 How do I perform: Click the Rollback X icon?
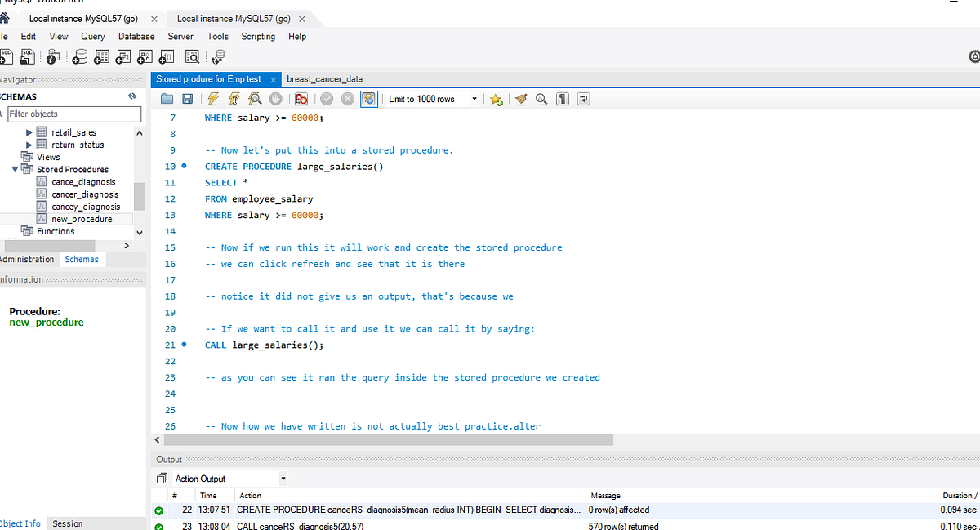coord(347,99)
